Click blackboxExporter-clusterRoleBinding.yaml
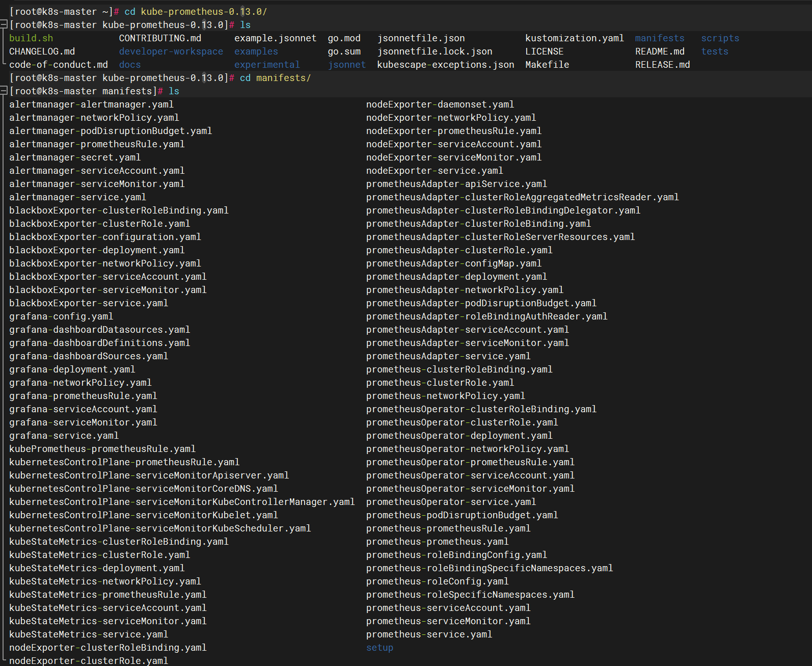This screenshot has height=666, width=812. point(119,210)
